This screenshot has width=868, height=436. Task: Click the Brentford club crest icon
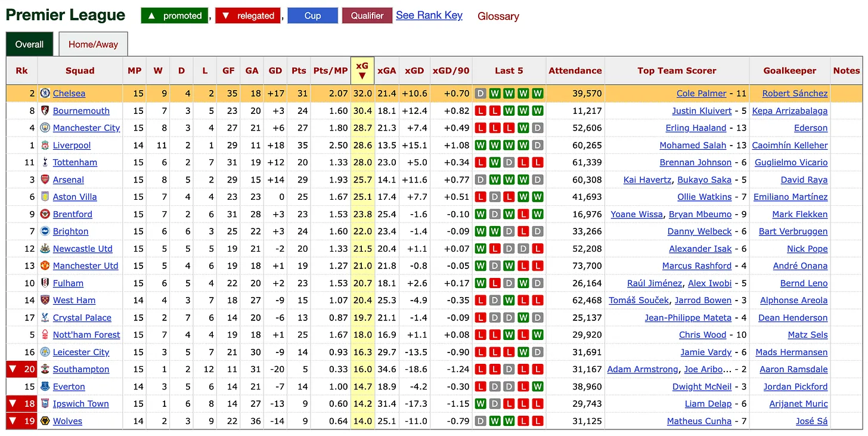[45, 214]
